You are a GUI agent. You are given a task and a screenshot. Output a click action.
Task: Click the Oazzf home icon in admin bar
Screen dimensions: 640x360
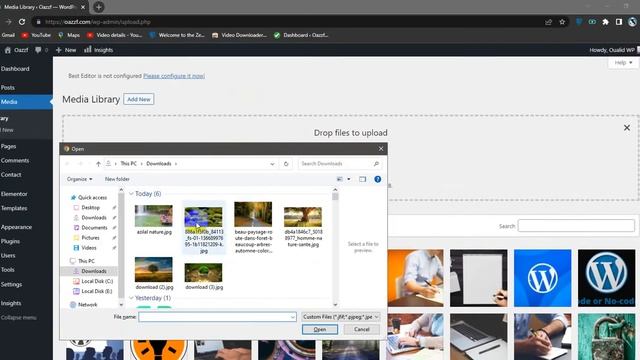16,50
